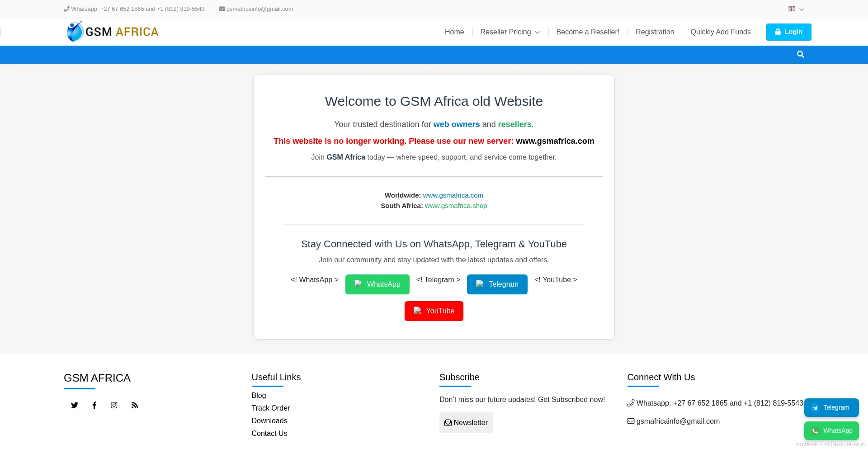Click the blue Telegram button in card
This screenshot has width=868, height=449.
(x=497, y=284)
